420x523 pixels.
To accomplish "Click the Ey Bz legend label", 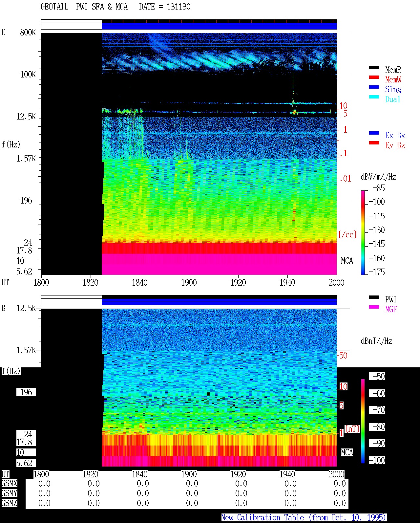I will click(395, 145).
